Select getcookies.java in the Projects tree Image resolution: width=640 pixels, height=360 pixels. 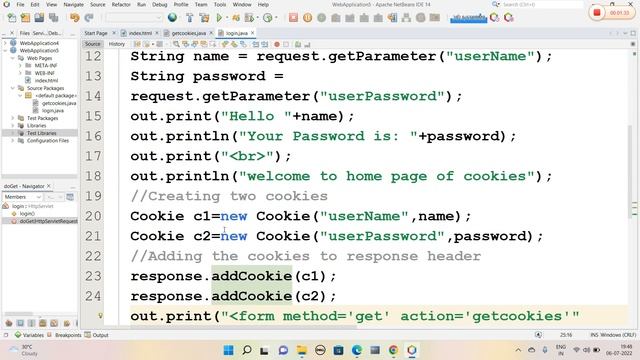pyautogui.click(x=59, y=103)
